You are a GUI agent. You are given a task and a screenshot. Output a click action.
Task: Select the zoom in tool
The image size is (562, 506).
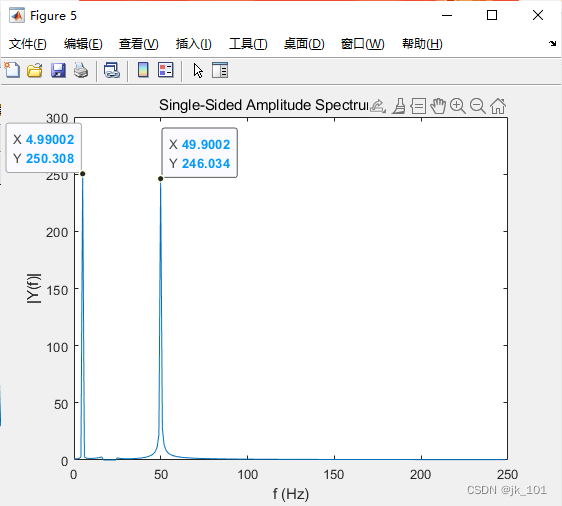(458, 106)
